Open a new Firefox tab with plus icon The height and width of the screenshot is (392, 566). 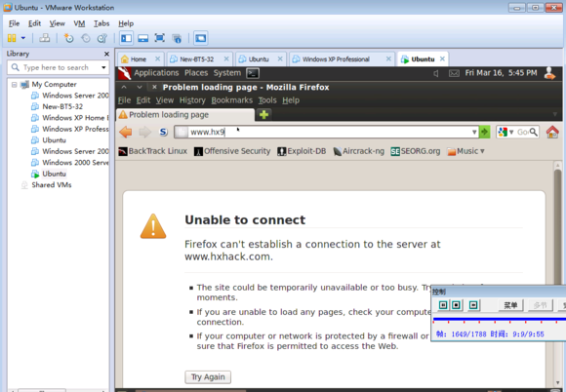click(x=263, y=115)
